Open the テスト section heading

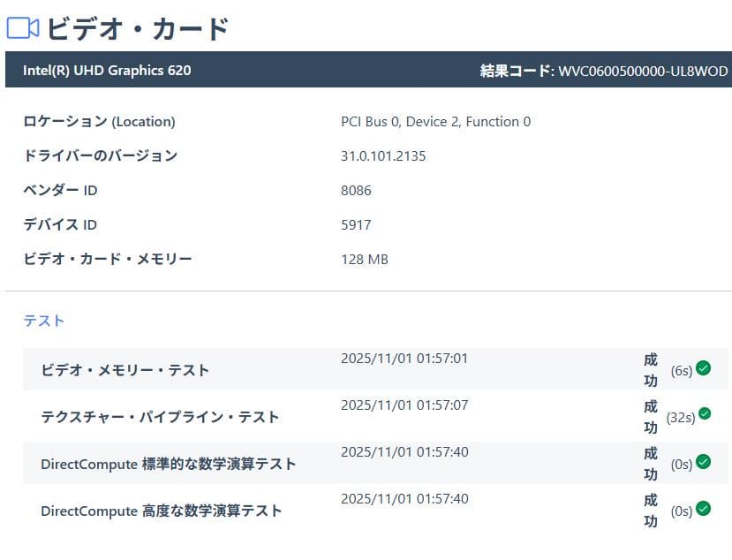point(43,321)
